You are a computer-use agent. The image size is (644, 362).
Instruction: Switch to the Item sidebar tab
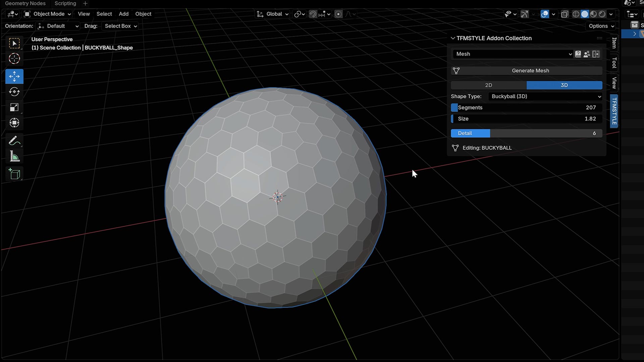coord(614,43)
